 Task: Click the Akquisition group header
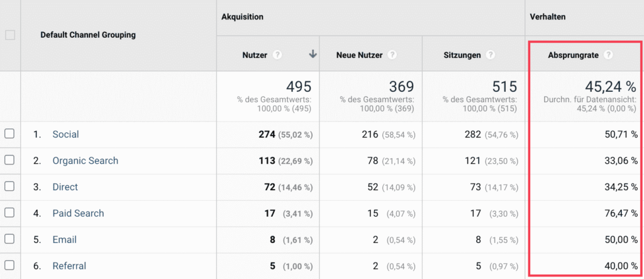[x=242, y=17]
